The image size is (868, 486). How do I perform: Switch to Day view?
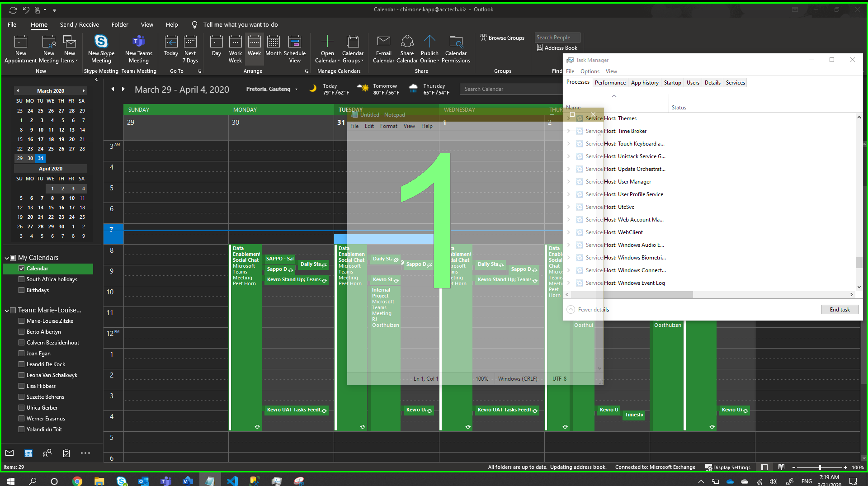click(217, 46)
